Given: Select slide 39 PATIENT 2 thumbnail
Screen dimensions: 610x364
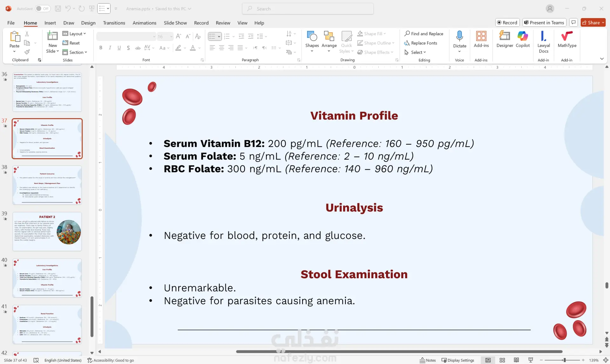Looking at the screenshot, I should [x=47, y=232].
